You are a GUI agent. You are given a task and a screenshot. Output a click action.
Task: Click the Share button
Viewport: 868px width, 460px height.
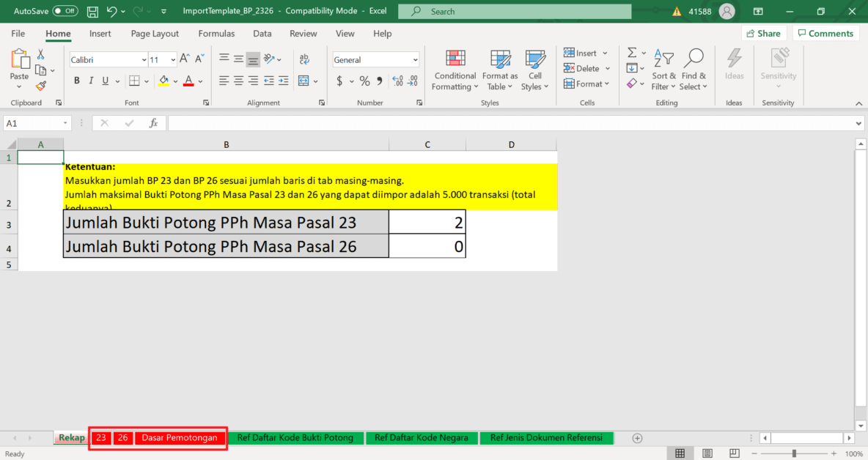click(764, 33)
